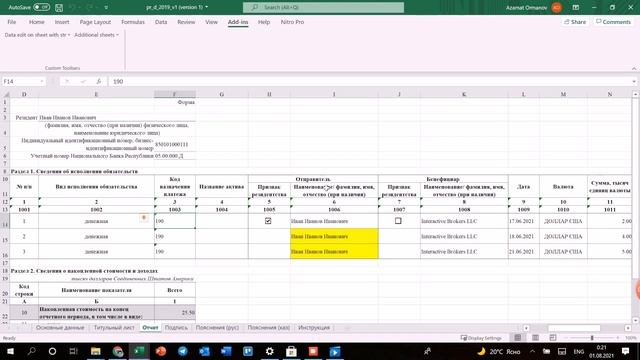The height and width of the screenshot is (360, 640).
Task: Toggle the AutoSave switch
Action: pos(41,7)
